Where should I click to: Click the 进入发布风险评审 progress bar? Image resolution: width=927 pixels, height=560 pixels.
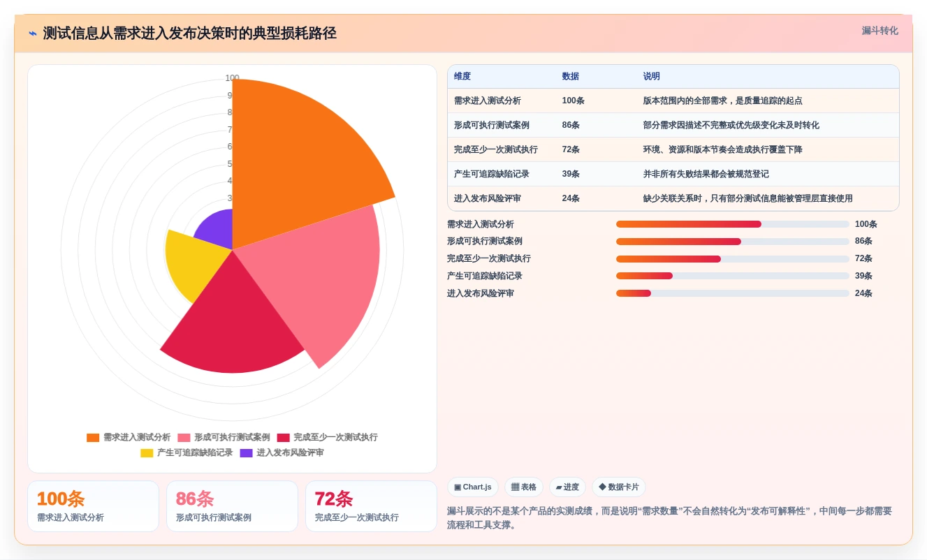coord(733,293)
